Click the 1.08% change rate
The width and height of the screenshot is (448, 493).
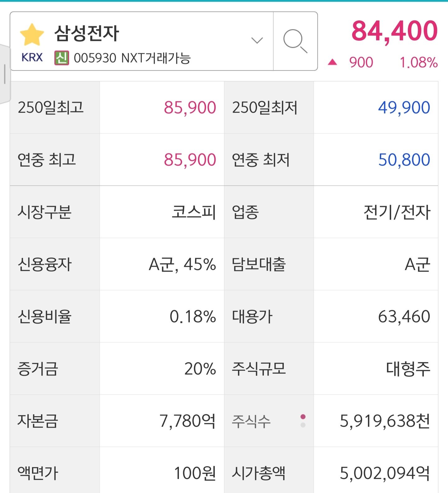point(418,62)
